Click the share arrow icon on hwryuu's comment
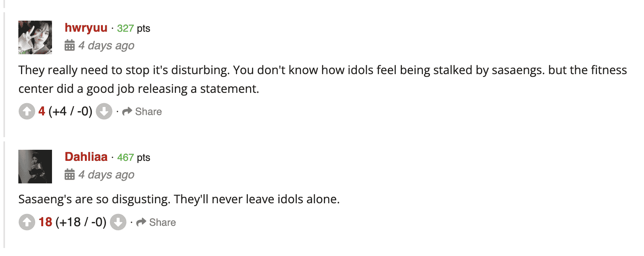 point(127,111)
